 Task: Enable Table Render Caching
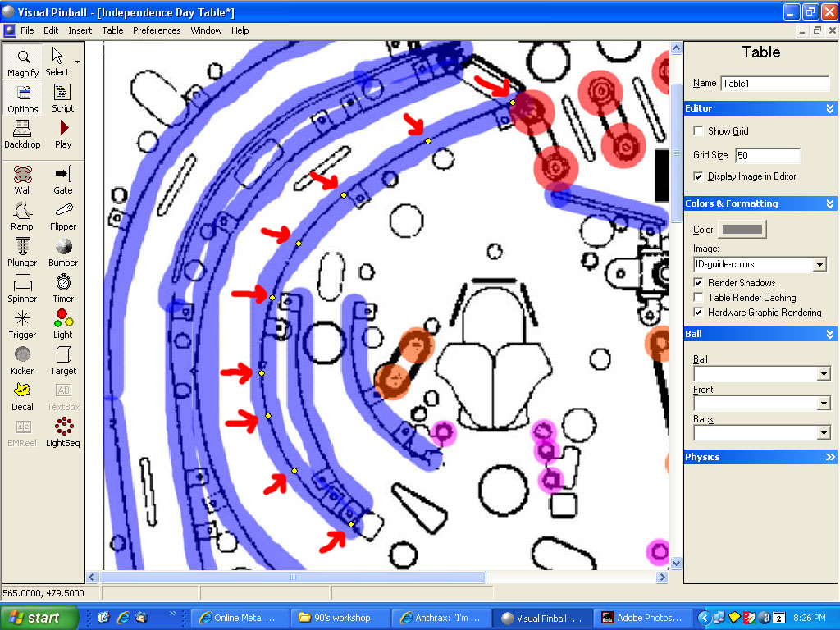coord(698,298)
